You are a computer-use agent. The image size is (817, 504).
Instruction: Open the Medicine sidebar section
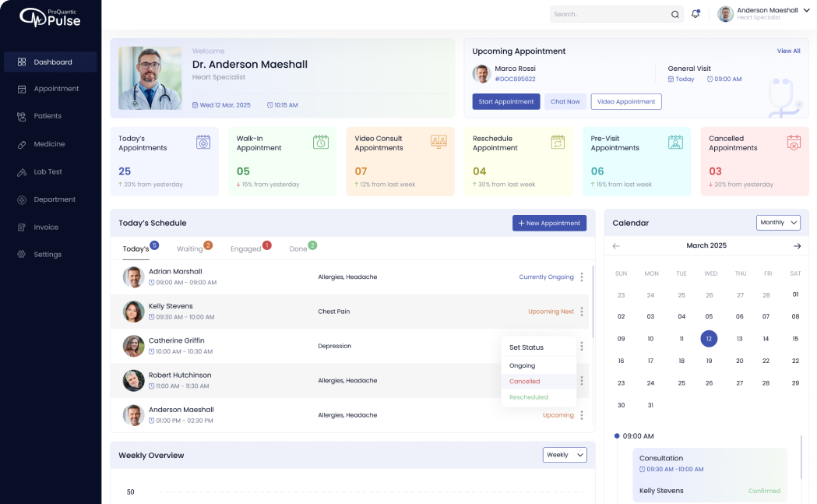coord(49,144)
